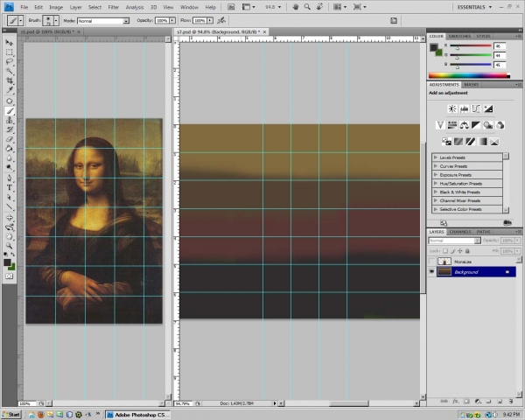Hide the Background layer eye icon

[x=431, y=272]
